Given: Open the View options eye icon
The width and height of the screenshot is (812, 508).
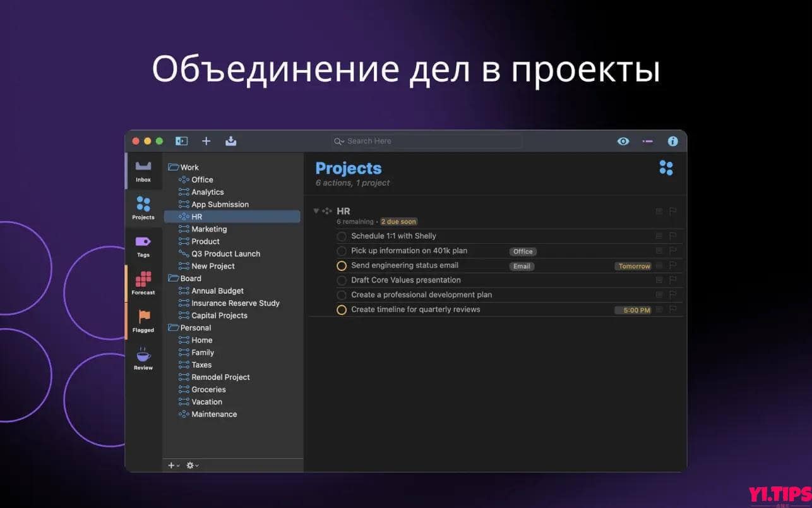Looking at the screenshot, I should [x=623, y=141].
